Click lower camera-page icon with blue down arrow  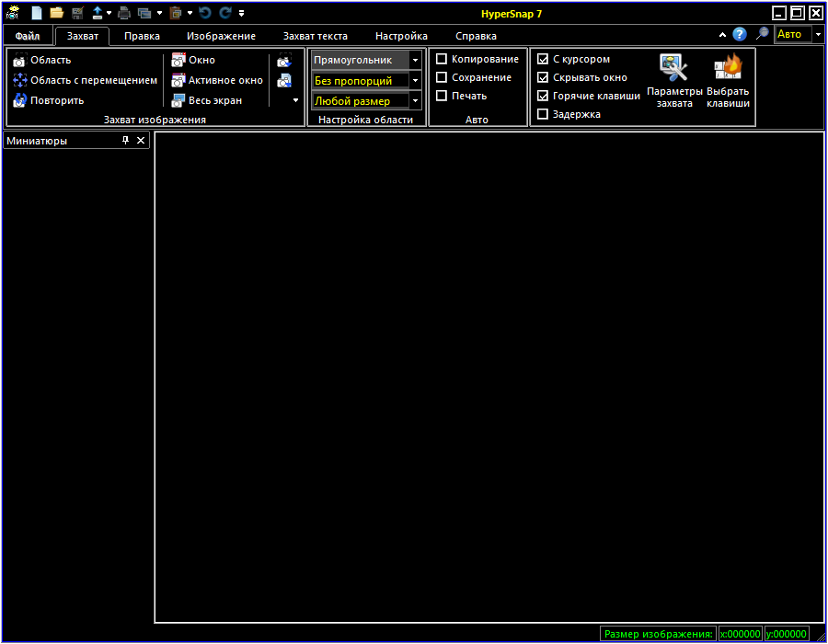point(284,80)
